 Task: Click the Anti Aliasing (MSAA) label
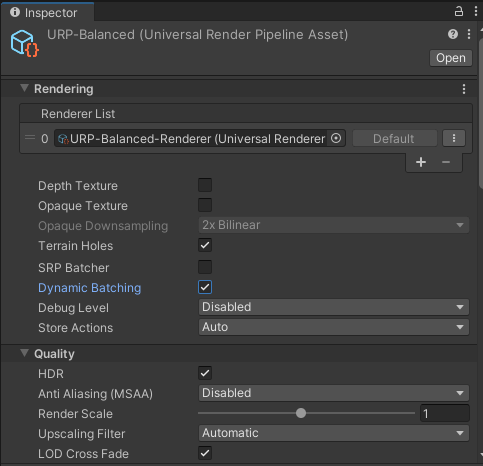pos(95,394)
